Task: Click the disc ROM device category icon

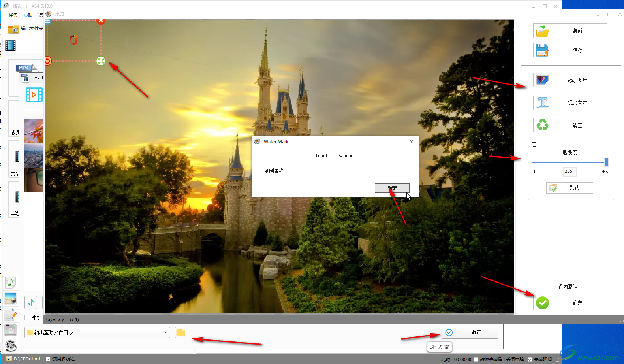Action: point(11,330)
